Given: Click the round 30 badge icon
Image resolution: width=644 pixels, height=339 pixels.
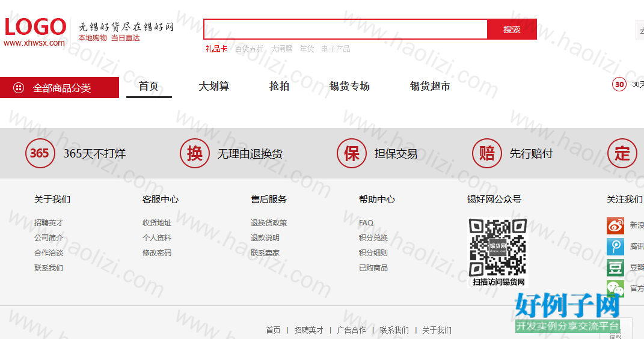Looking at the screenshot, I should tap(619, 85).
